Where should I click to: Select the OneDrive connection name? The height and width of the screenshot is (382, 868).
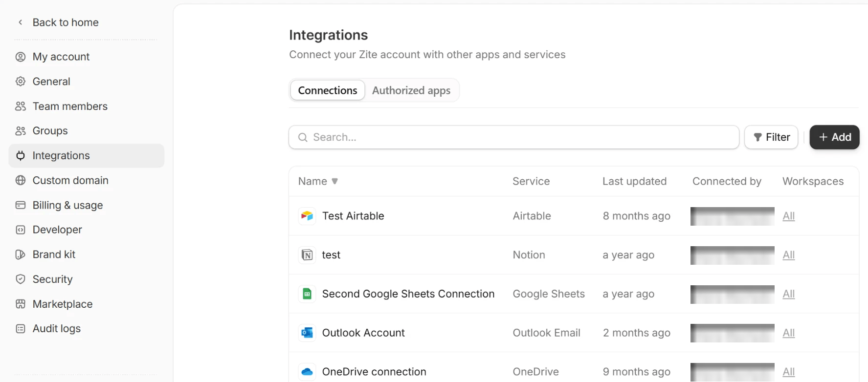tap(374, 372)
